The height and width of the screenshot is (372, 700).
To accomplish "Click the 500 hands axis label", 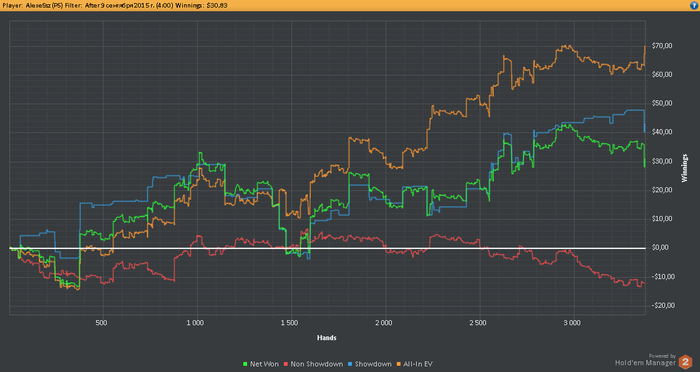I will coord(101,323).
